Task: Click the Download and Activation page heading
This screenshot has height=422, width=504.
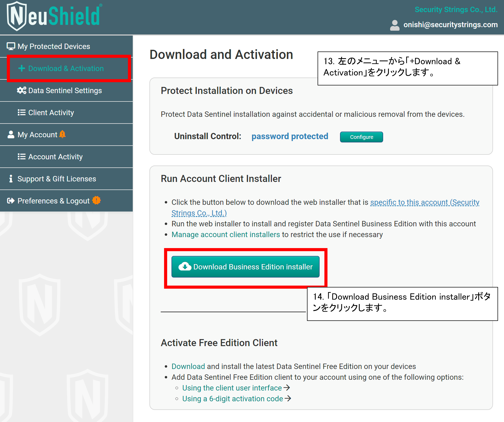Action: click(x=221, y=55)
